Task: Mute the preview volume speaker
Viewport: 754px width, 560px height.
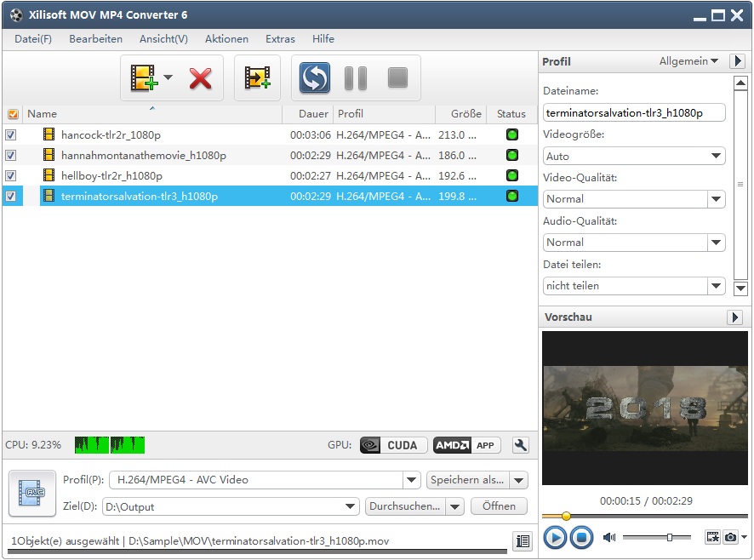Action: [609, 537]
